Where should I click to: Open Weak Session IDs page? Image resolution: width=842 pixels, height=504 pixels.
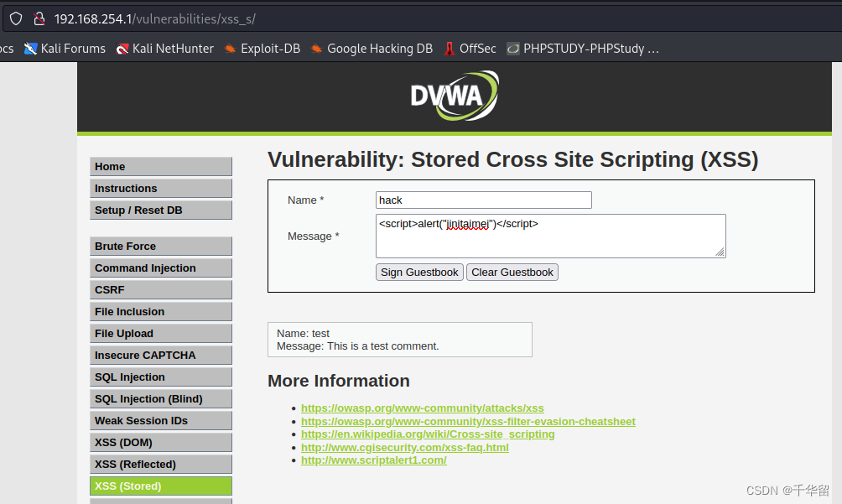(161, 421)
